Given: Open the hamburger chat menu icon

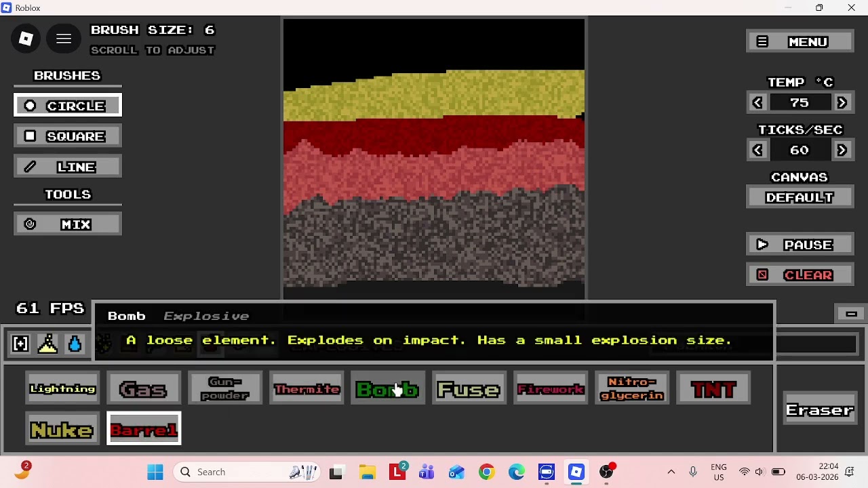Looking at the screenshot, I should 64,39.
